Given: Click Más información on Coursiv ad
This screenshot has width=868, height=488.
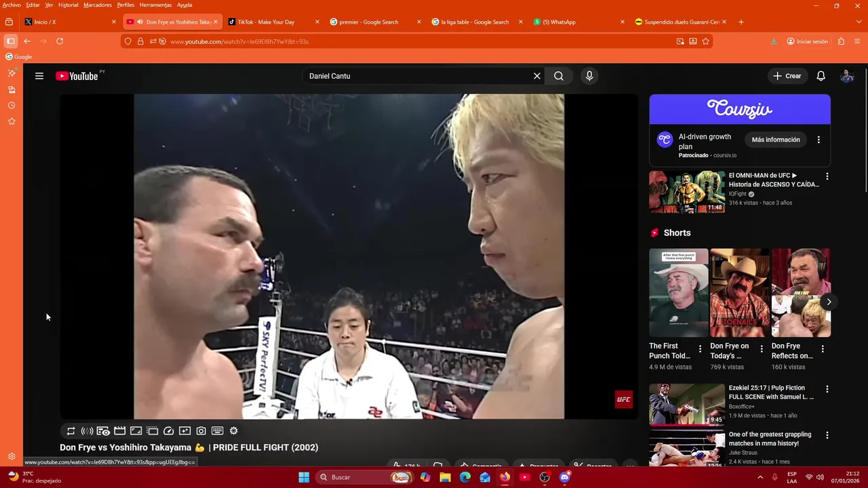Looking at the screenshot, I should pyautogui.click(x=776, y=140).
